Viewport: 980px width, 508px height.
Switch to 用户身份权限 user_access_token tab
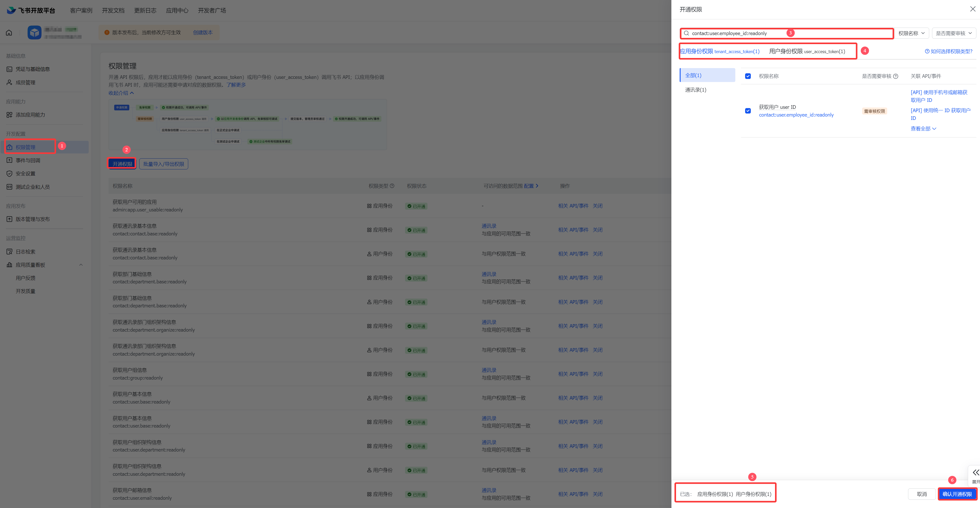tap(807, 51)
